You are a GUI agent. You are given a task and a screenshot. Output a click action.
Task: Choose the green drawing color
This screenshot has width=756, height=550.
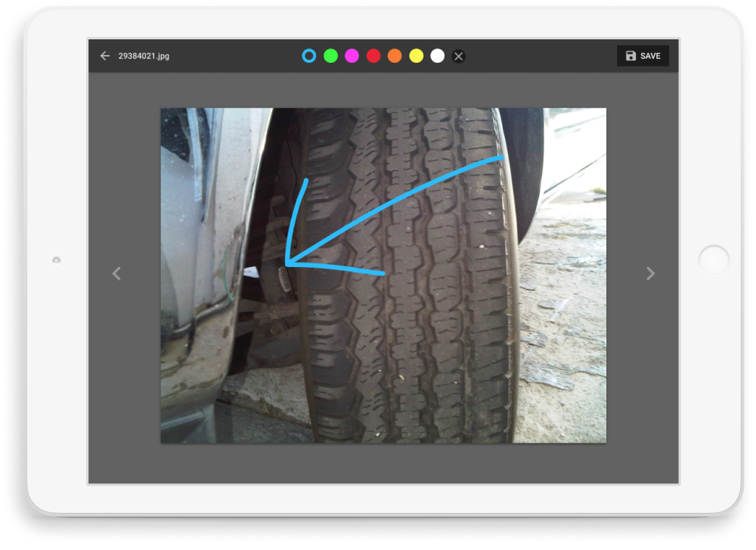pos(330,56)
